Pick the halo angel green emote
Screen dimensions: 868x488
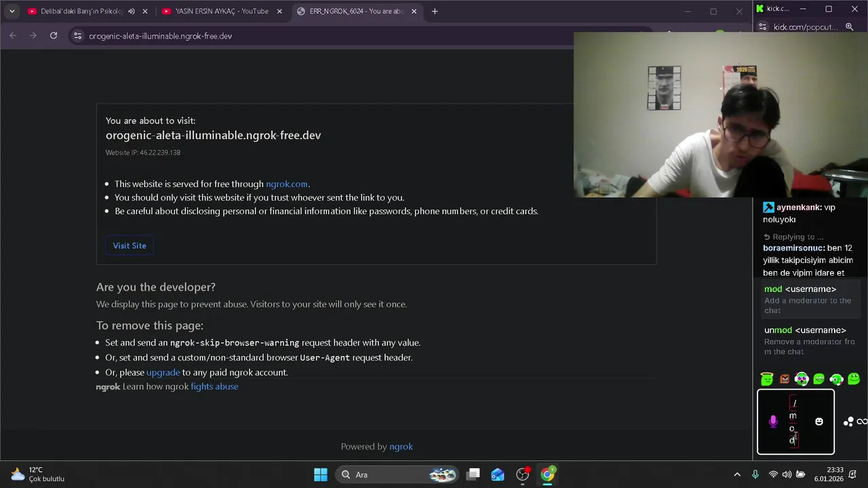[x=767, y=380]
